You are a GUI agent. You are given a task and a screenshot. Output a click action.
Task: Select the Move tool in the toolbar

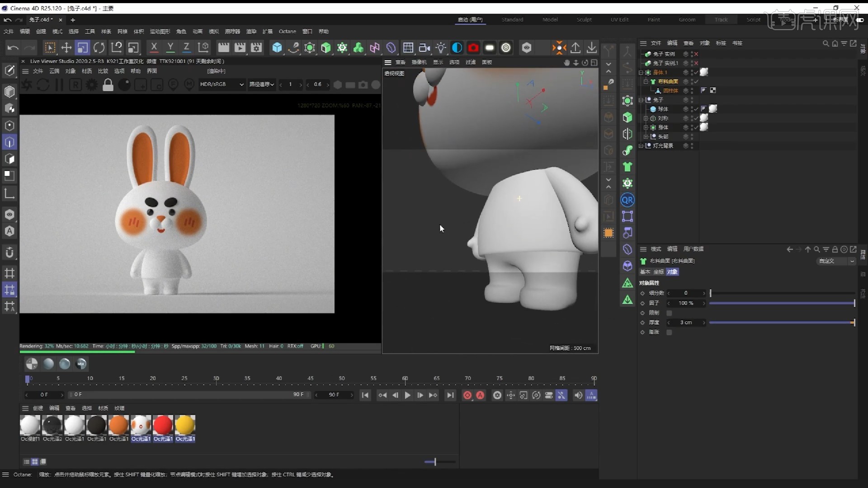tap(66, 47)
